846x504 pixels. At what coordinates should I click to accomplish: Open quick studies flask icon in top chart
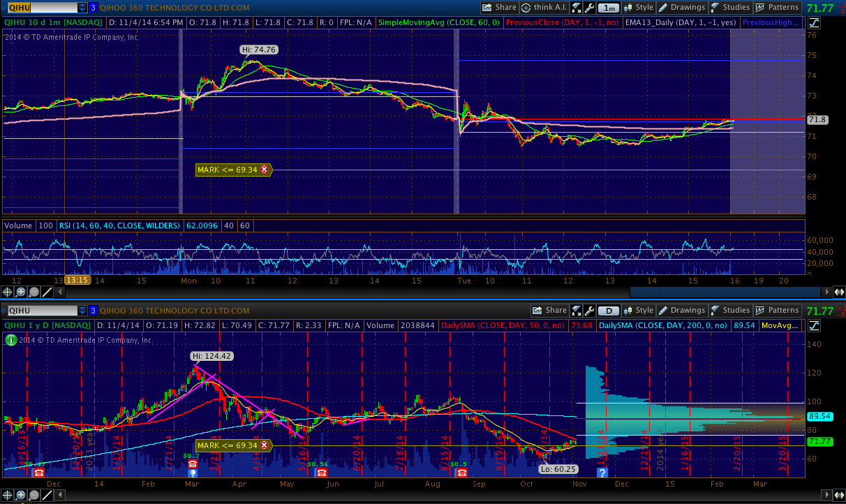click(577, 8)
